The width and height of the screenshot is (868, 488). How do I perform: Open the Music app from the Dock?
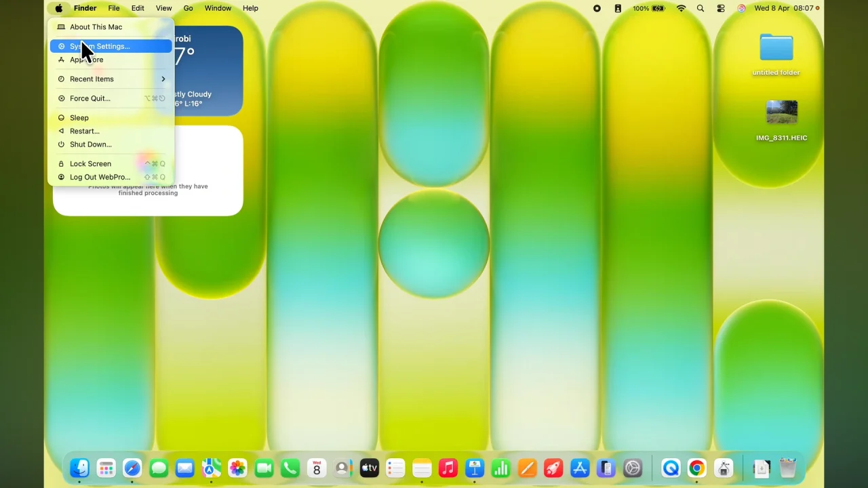click(448, 468)
